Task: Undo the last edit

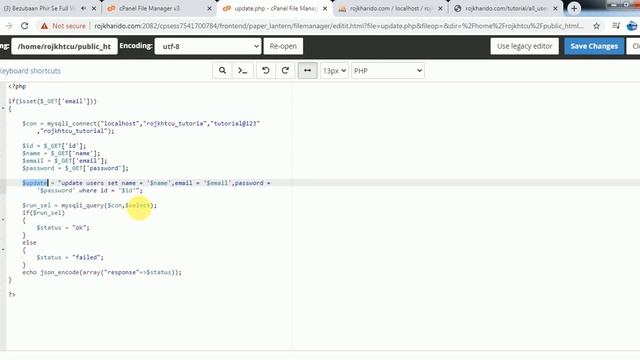Action: [266, 71]
